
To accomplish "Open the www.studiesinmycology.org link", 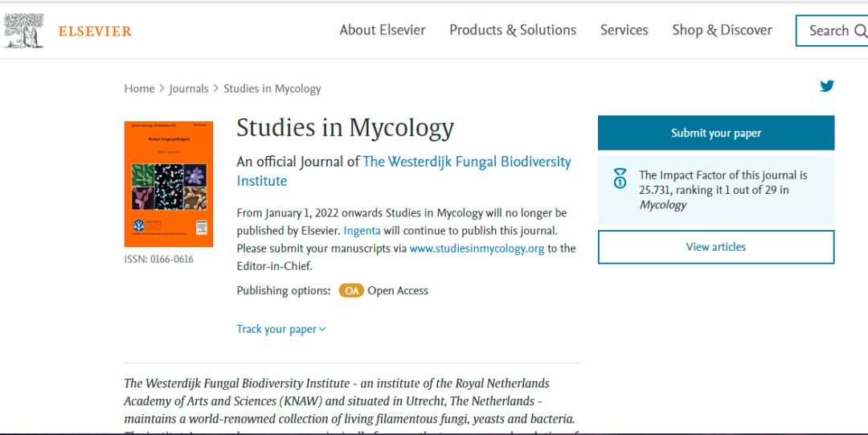I will click(x=477, y=248).
